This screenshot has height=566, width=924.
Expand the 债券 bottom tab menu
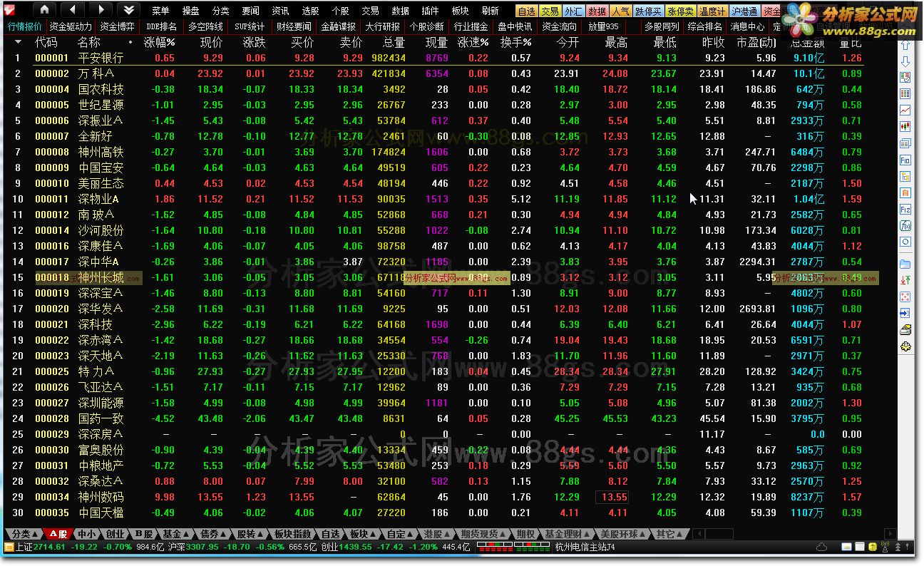pyautogui.click(x=213, y=534)
